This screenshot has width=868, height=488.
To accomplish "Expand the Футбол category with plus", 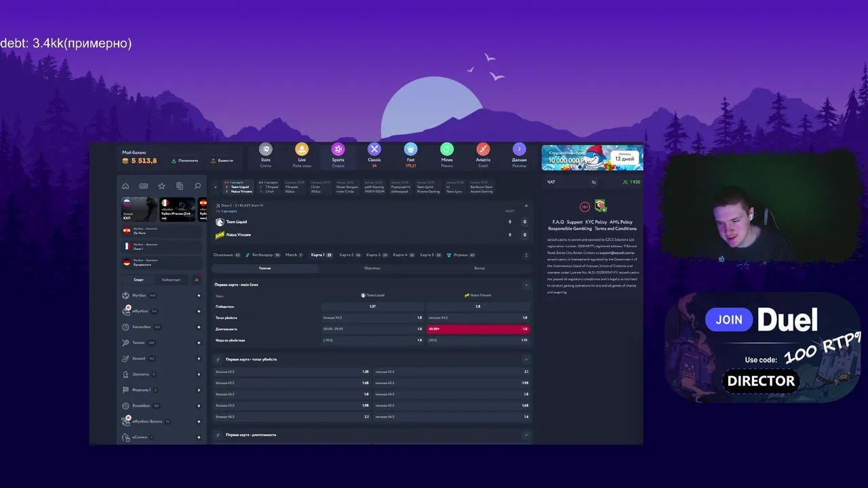I will 199,296.
